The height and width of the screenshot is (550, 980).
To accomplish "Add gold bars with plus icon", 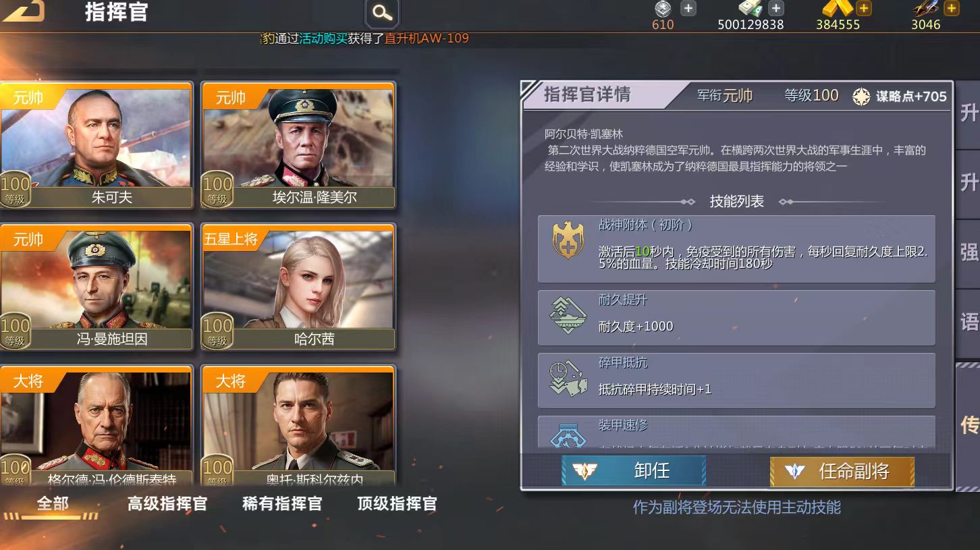I will point(863,8).
